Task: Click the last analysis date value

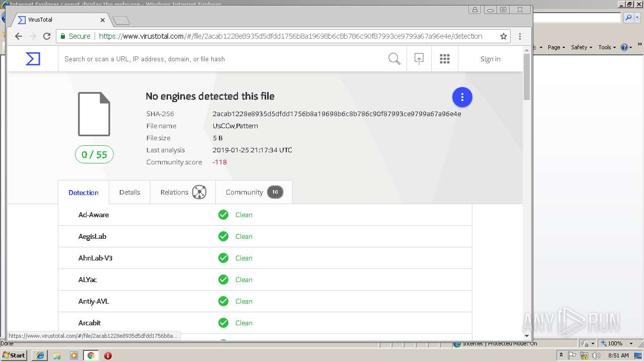Action: (x=252, y=150)
